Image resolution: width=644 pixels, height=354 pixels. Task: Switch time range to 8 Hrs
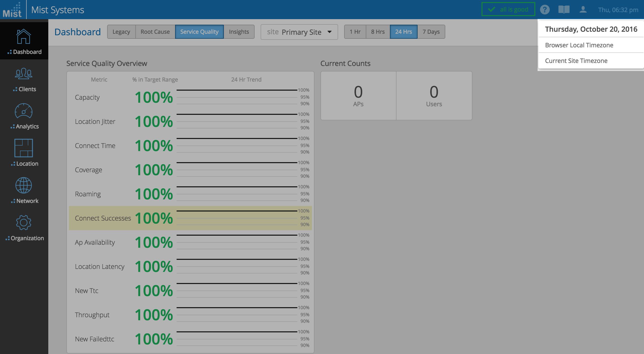pos(378,32)
